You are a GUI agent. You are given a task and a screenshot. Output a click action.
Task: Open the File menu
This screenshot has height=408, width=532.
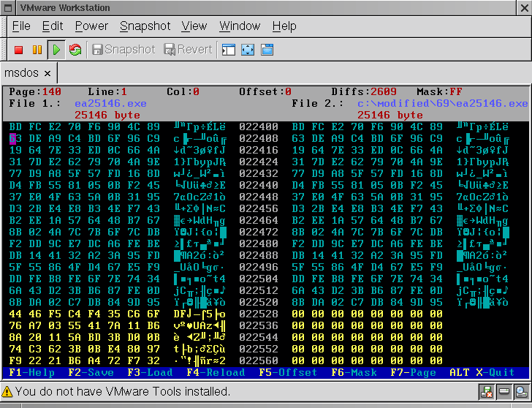pyautogui.click(x=21, y=26)
